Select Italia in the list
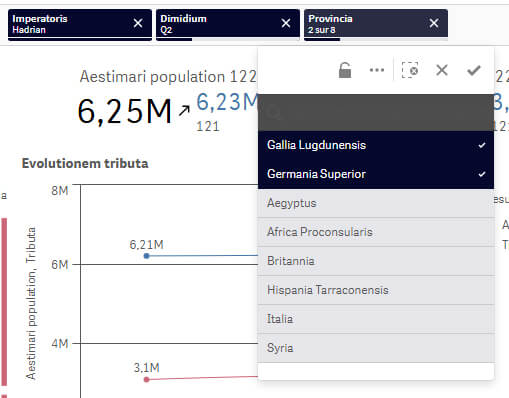 tap(376, 319)
